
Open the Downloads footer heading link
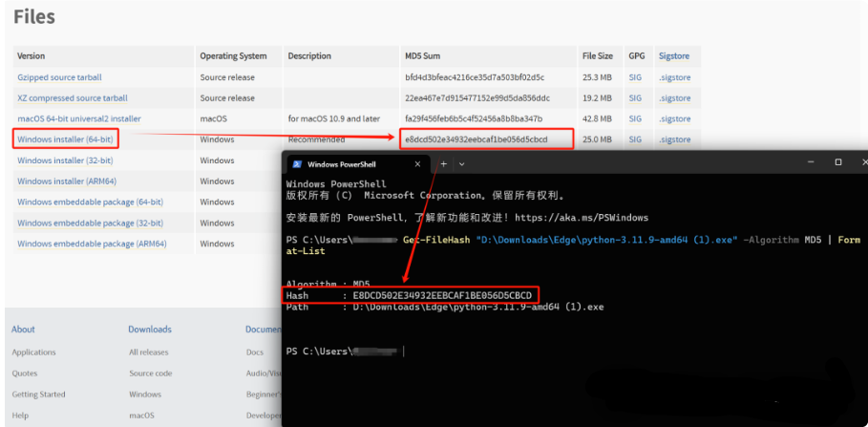pos(150,329)
